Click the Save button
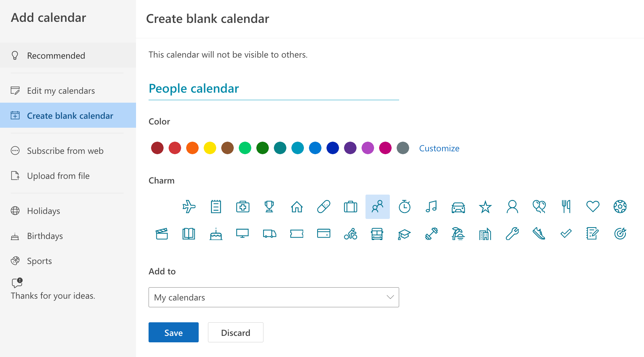Image resolution: width=644 pixels, height=357 pixels. (x=174, y=333)
